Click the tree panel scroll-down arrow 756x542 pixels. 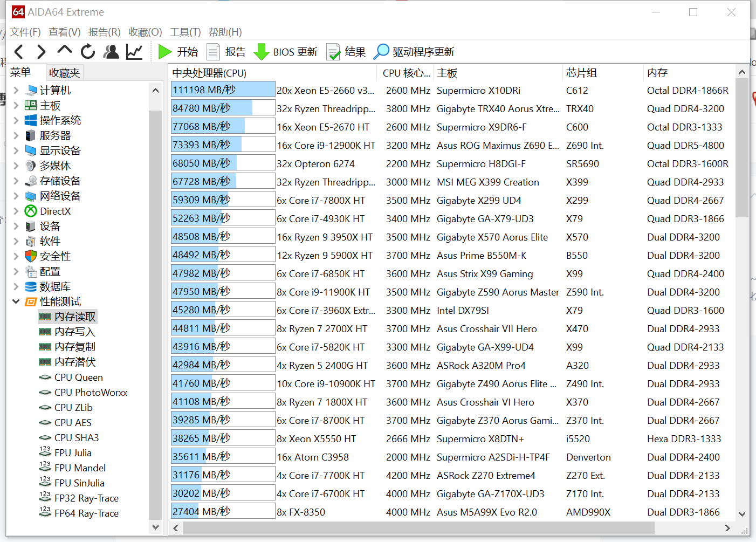(155, 527)
